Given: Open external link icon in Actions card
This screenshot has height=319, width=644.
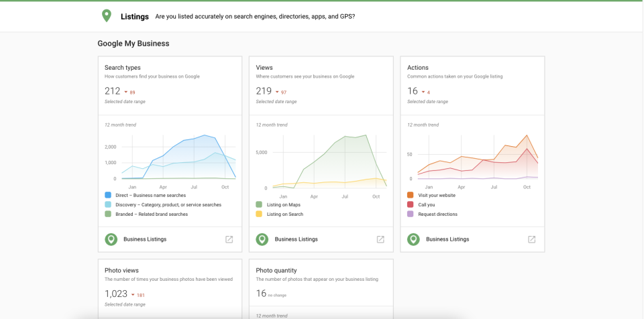Looking at the screenshot, I should click(531, 239).
